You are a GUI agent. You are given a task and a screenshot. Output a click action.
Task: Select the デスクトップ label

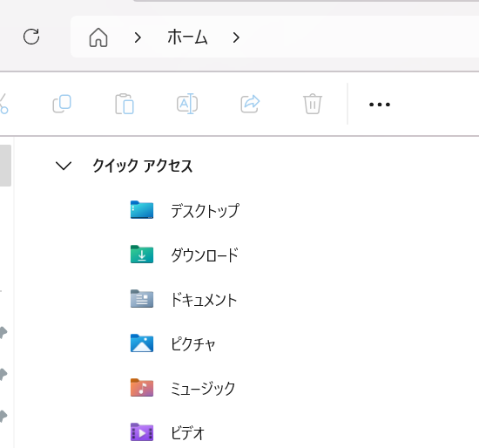coord(205,211)
